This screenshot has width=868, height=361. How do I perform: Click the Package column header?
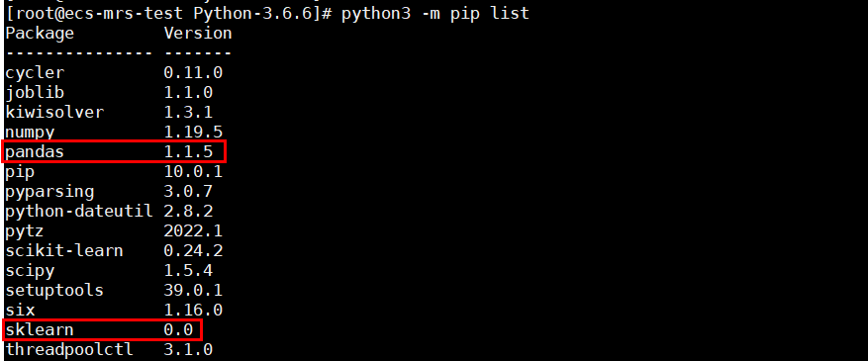(40, 34)
